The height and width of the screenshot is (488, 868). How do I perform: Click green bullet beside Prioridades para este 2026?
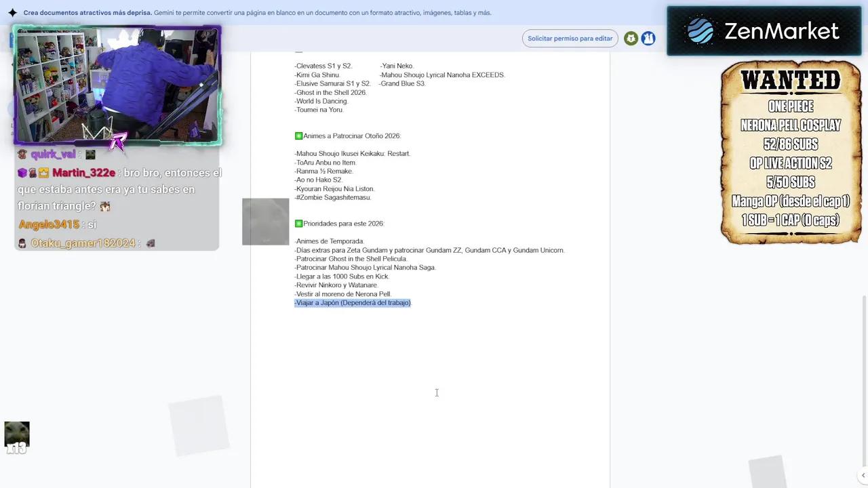point(298,224)
